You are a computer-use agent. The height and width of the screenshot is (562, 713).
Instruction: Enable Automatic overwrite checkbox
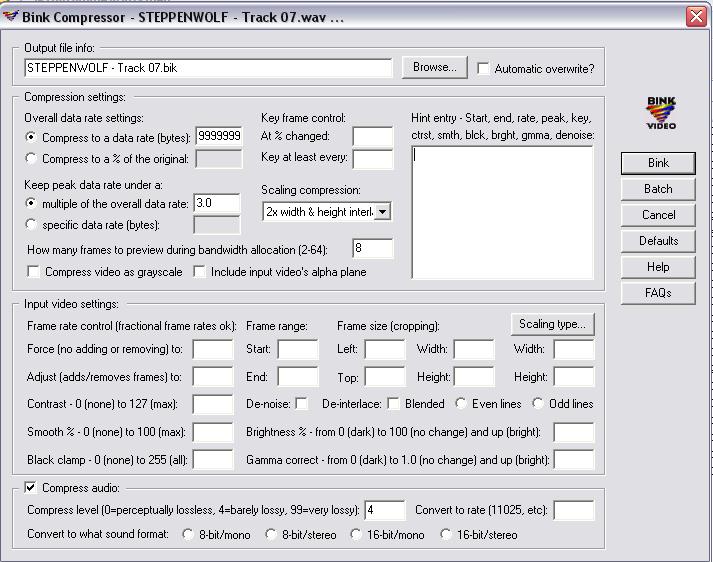click(483, 69)
